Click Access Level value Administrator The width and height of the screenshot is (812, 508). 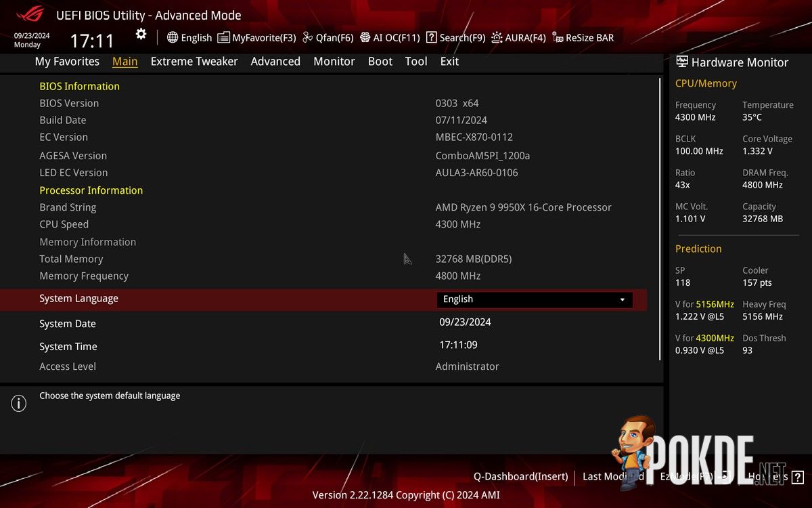[x=467, y=366]
